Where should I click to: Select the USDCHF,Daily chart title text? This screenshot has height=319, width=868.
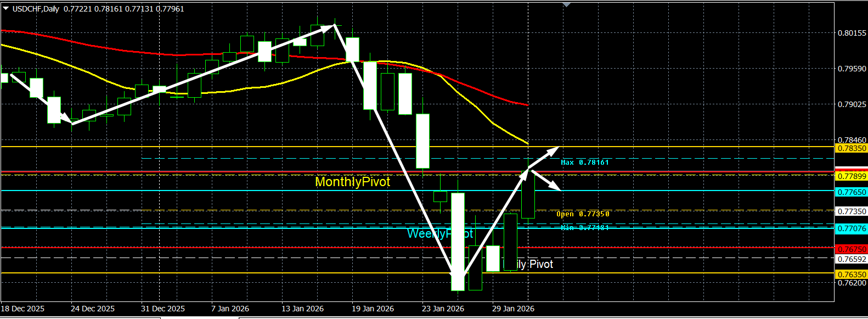[x=36, y=9]
